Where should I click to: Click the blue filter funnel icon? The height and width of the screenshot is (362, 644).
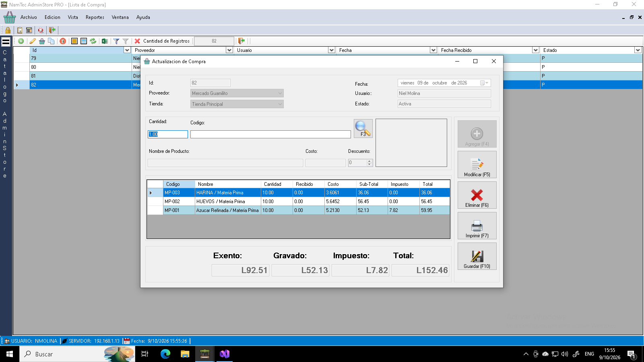[x=116, y=41]
